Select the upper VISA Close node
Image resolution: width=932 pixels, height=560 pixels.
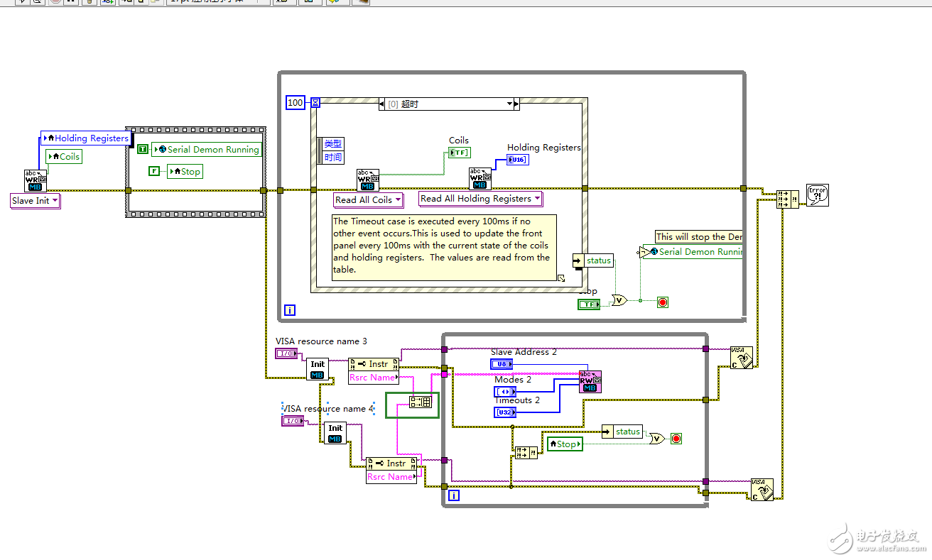click(742, 358)
